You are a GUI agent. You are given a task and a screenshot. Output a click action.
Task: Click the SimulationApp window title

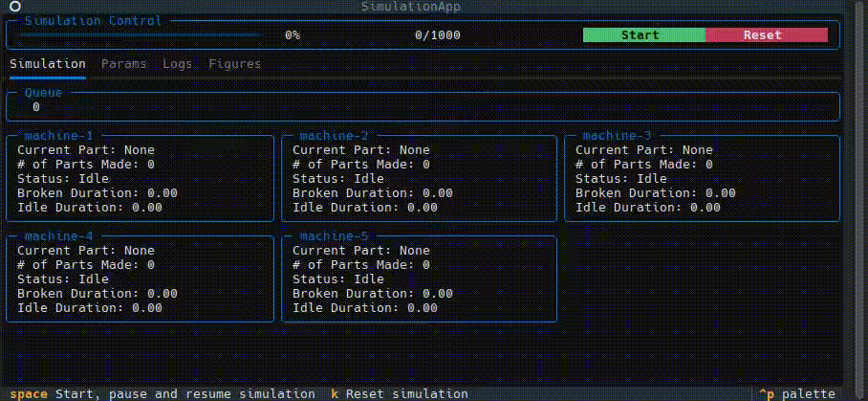411,6
